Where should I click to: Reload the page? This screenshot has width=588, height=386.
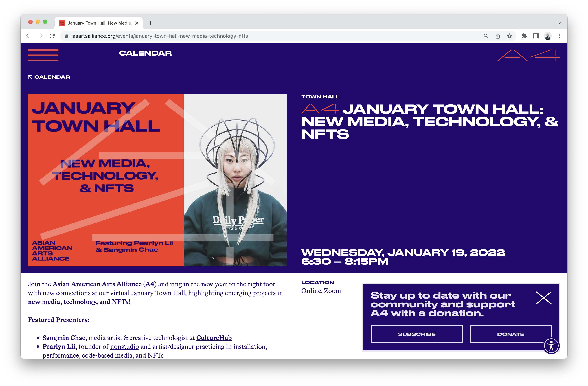coord(52,36)
